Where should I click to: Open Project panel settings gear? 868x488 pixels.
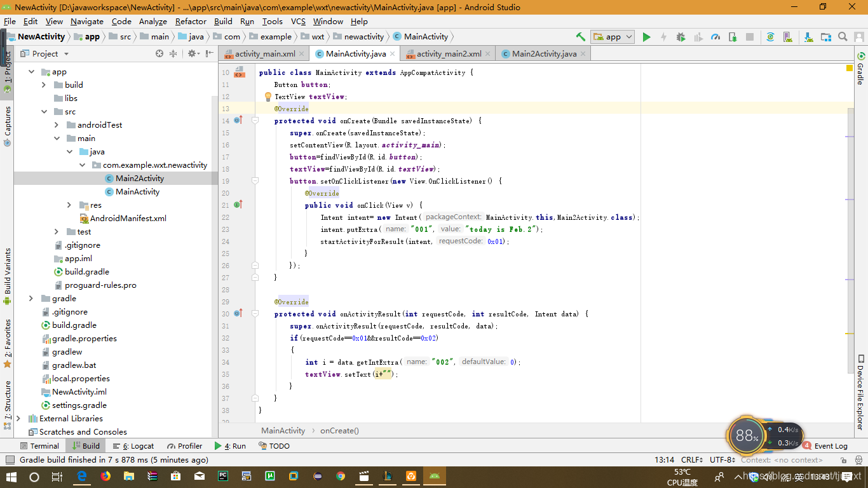193,54
